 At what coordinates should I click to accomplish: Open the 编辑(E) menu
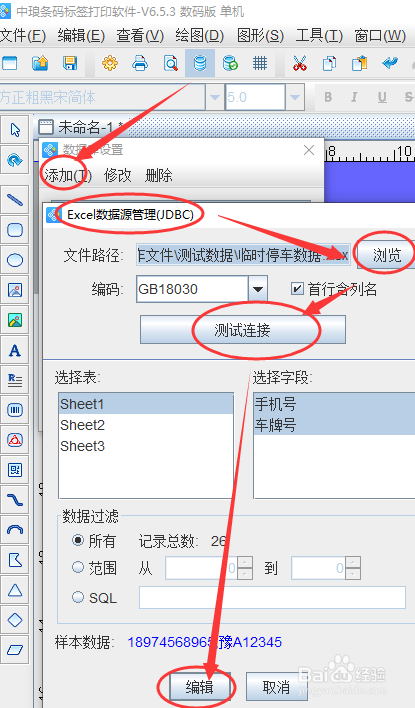[81, 36]
